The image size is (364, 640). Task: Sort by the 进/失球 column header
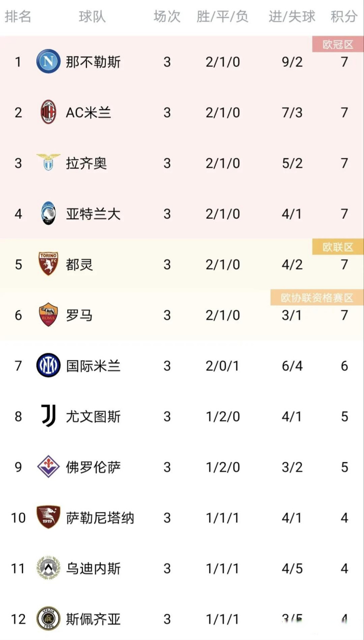pyautogui.click(x=291, y=16)
